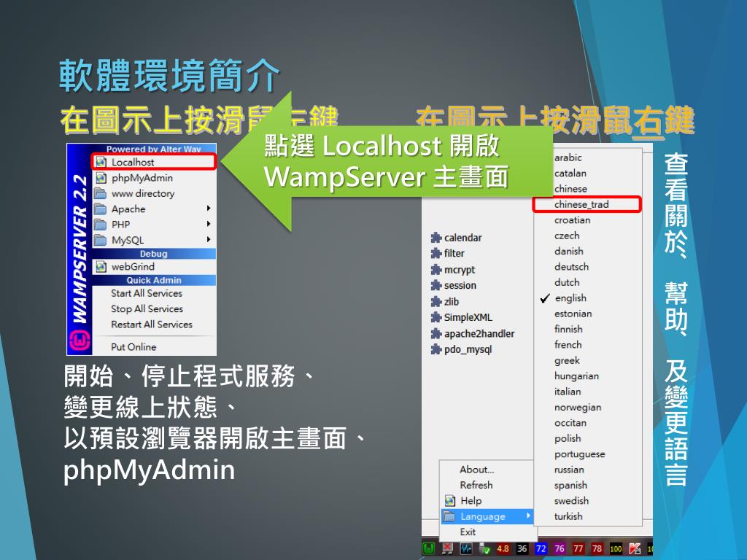This screenshot has height=560, width=747.
Task: Click the Language folder icon
Action: [x=449, y=516]
